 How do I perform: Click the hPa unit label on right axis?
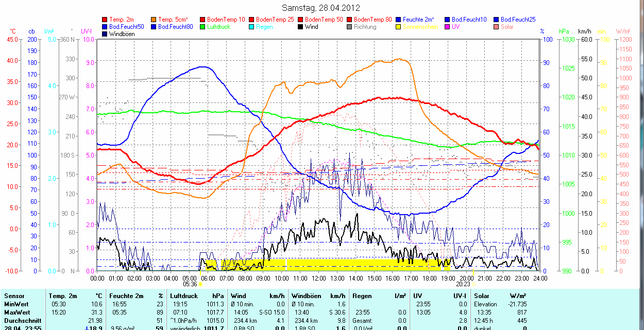tap(564, 31)
